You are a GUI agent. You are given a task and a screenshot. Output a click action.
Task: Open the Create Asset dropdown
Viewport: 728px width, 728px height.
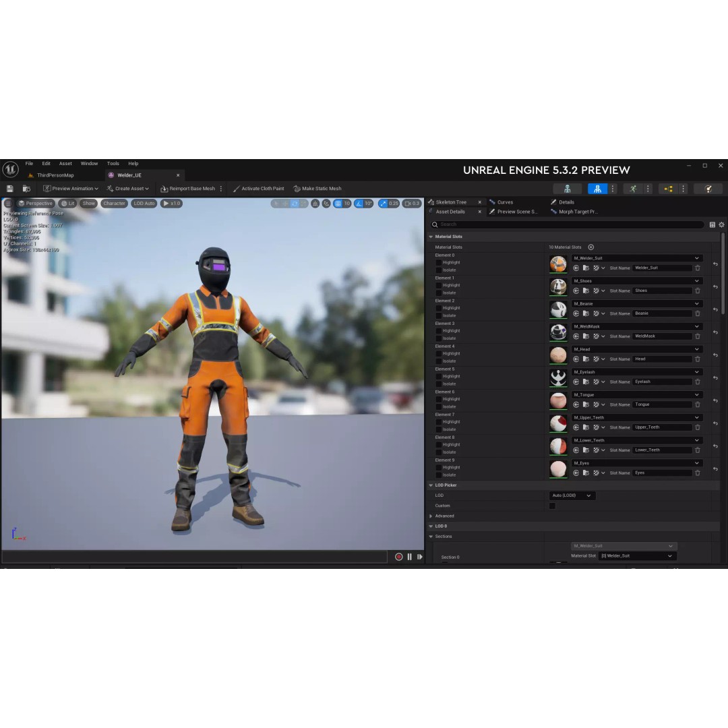(x=127, y=189)
